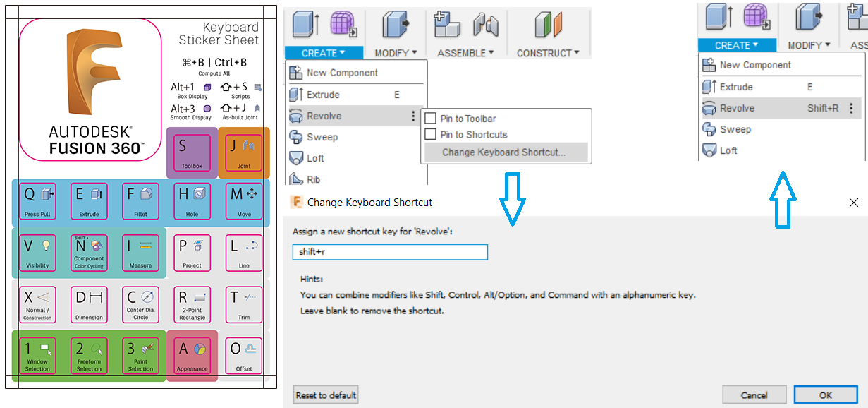Select the Press Pull Q sticker
The height and width of the screenshot is (408, 868).
tap(37, 201)
